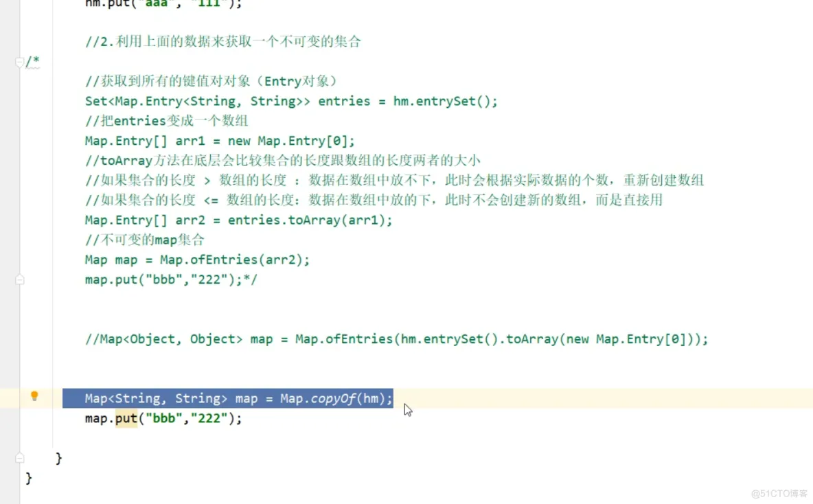Click the yellow lightbulb quick-fix icon
This screenshot has height=504, width=813.
click(x=34, y=396)
